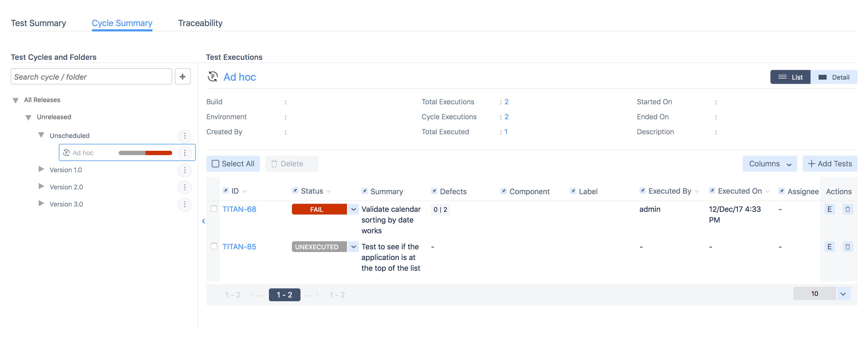
Task: Tick the TITAN-85 row checkbox
Action: [x=214, y=246]
